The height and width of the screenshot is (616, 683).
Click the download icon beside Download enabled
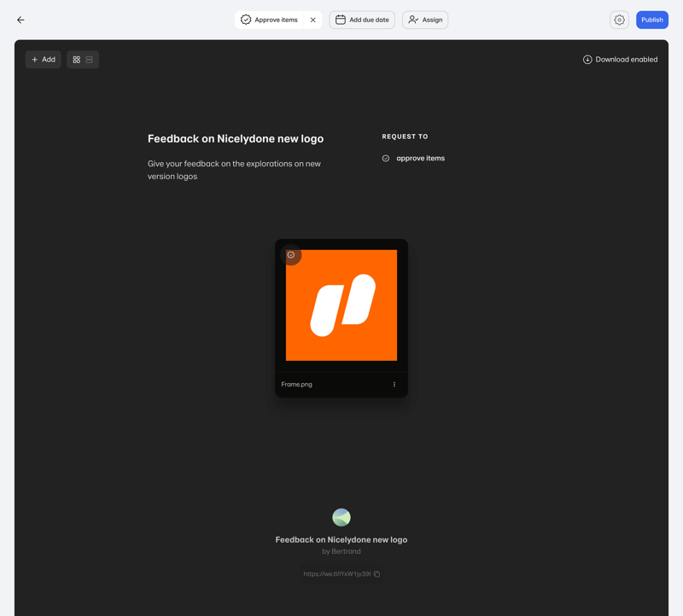click(x=587, y=59)
